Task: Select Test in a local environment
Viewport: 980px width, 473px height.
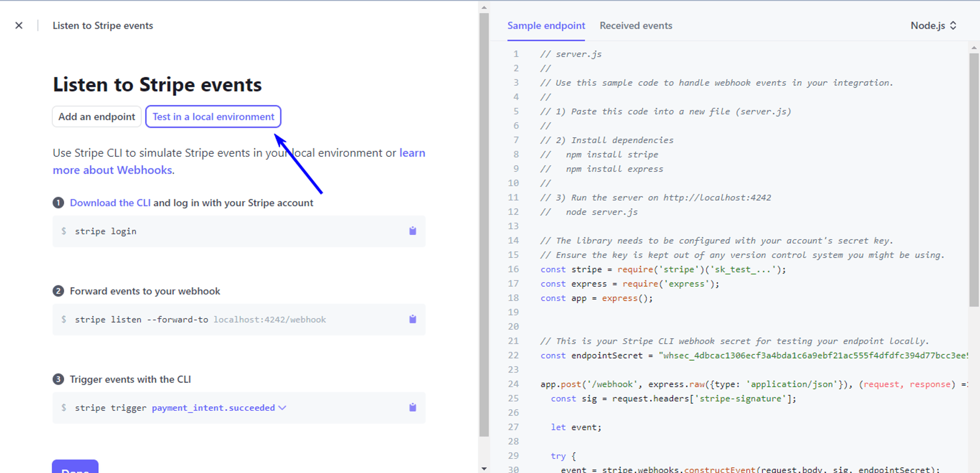Action: tap(213, 117)
